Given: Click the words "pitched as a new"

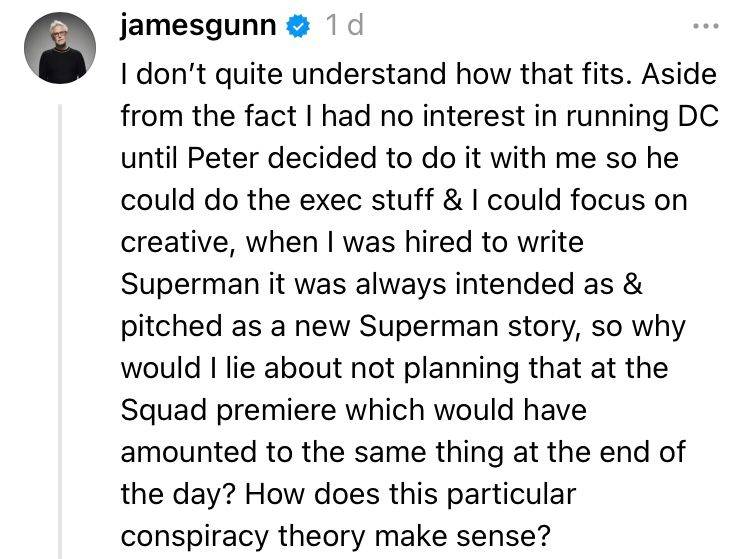Looking at the screenshot, I should tap(240, 325).
